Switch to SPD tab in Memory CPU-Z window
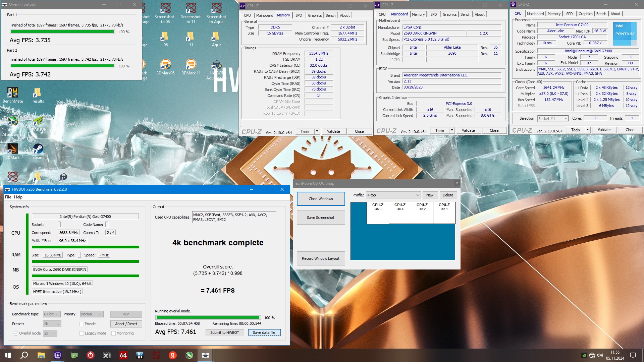Viewport: 644px width, 362px height. pyautogui.click(x=299, y=15)
